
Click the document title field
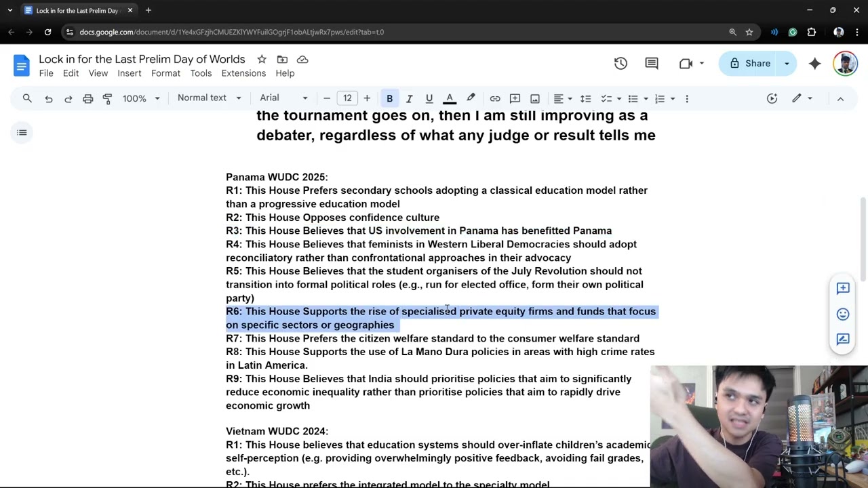142,60
